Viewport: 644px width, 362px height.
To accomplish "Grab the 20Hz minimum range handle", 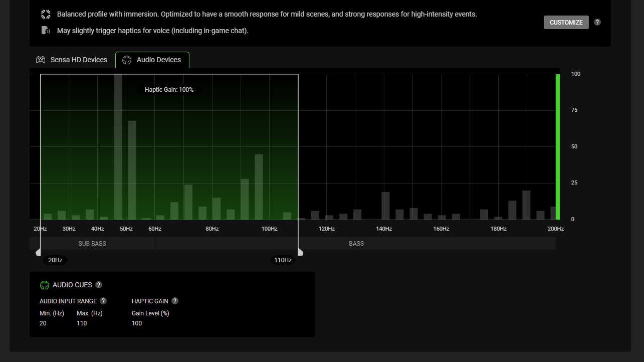I will pyautogui.click(x=39, y=252).
